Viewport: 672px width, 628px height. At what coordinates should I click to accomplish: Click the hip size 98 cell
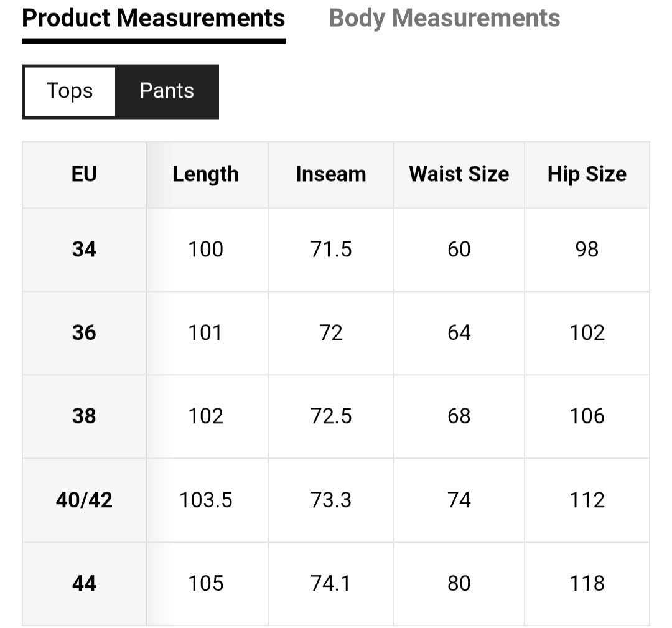(587, 250)
